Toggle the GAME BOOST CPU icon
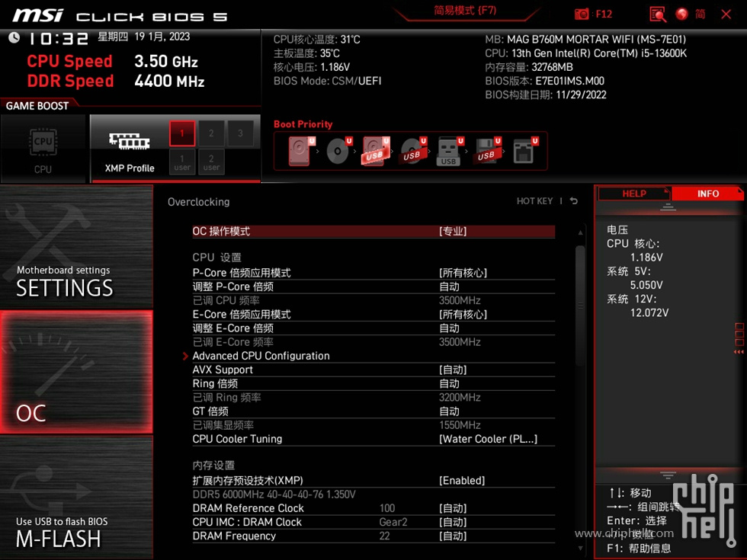 [43, 149]
